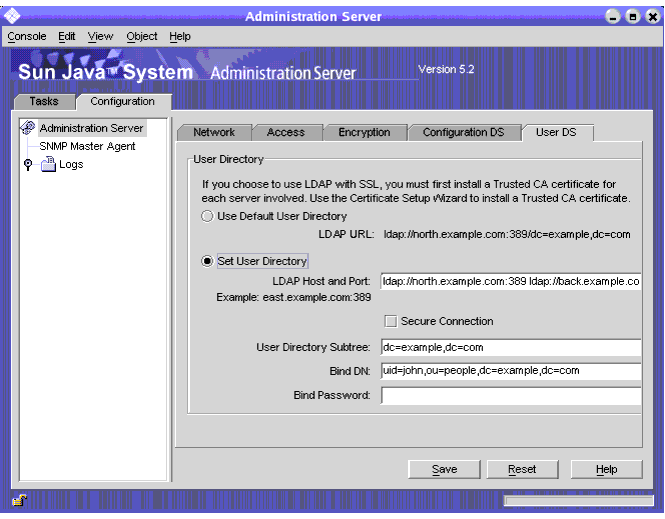
Task: Close the Administration Server window
Action: tap(652, 17)
